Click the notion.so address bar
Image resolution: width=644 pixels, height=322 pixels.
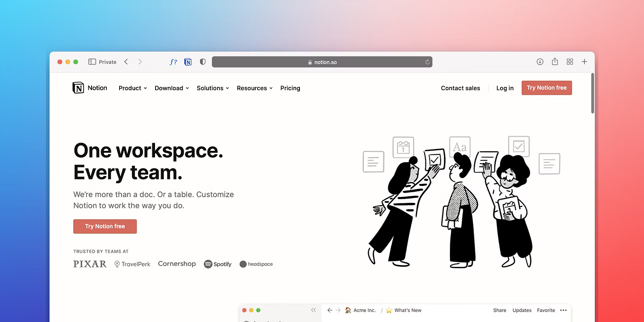coord(322,62)
